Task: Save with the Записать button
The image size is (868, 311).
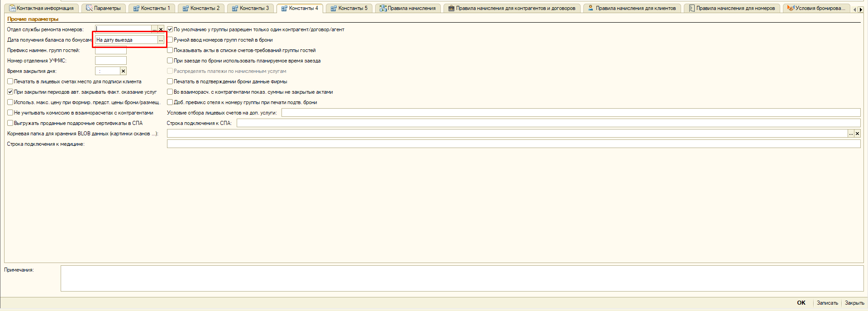Action: [827, 303]
